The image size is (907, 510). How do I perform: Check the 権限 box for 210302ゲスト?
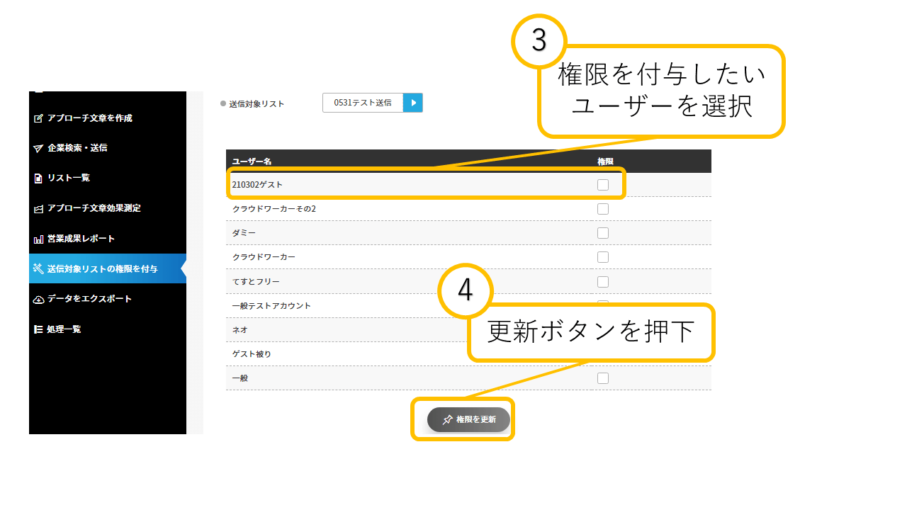[603, 185]
